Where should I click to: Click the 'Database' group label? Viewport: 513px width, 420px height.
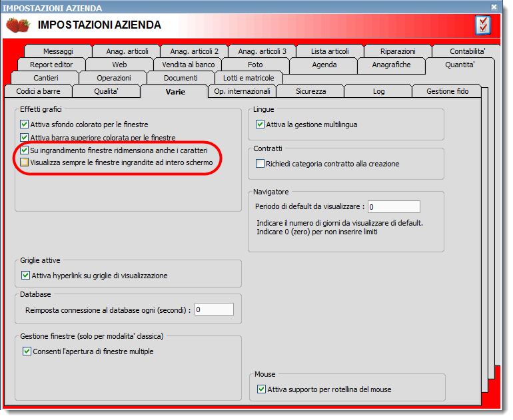click(35, 294)
